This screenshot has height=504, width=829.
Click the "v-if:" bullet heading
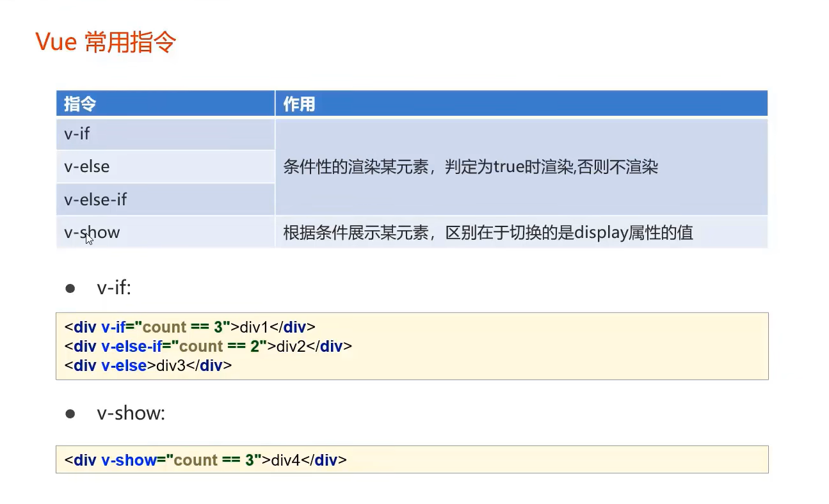click(x=114, y=288)
